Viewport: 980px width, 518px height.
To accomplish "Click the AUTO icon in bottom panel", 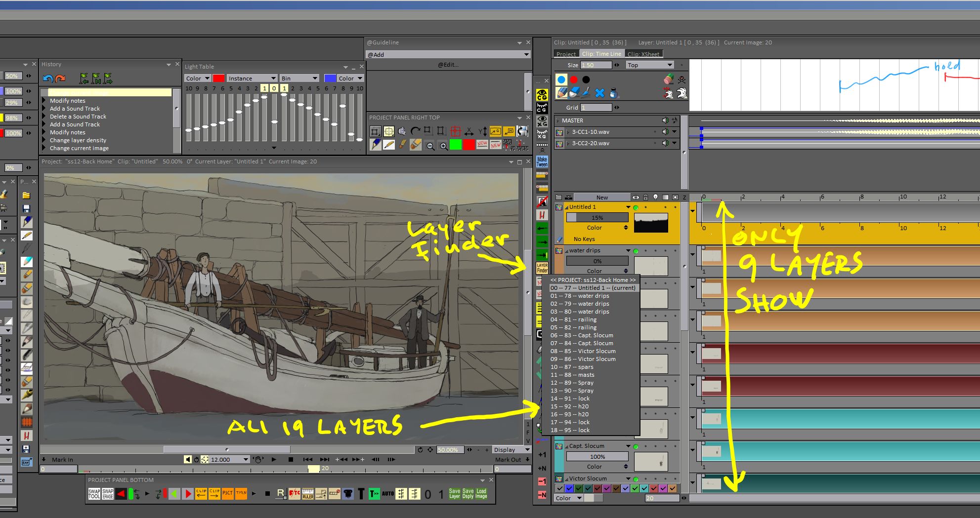I will tap(388, 494).
